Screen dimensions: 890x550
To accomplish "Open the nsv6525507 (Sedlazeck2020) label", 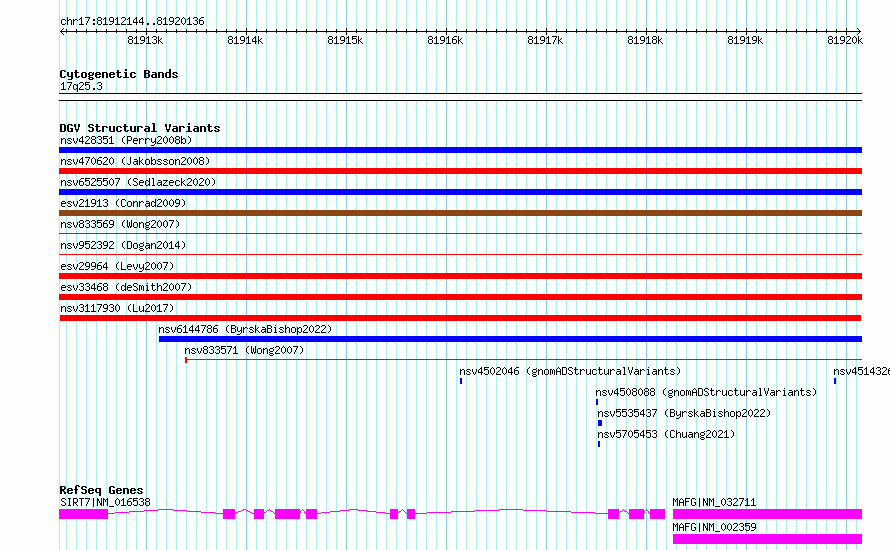I will click(138, 182).
